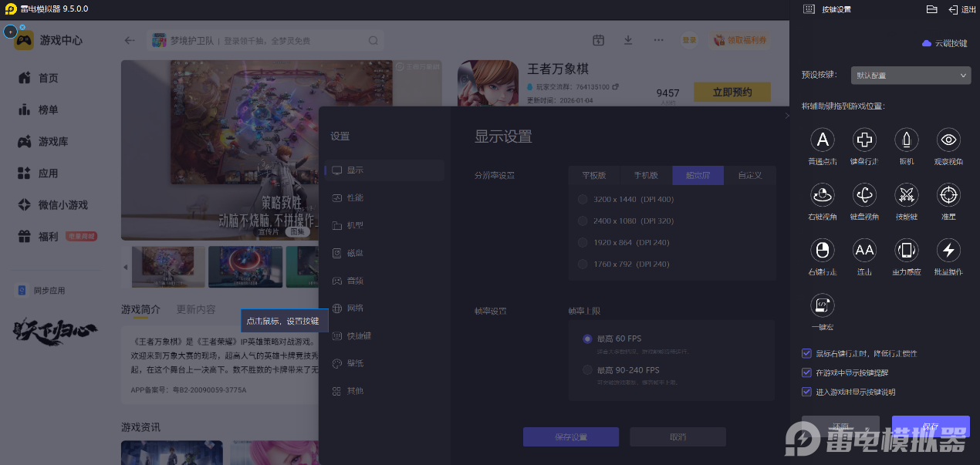Screen dimensions: 980x465
Task: Select the 观察视角 eye key icon
Action: [948, 140]
